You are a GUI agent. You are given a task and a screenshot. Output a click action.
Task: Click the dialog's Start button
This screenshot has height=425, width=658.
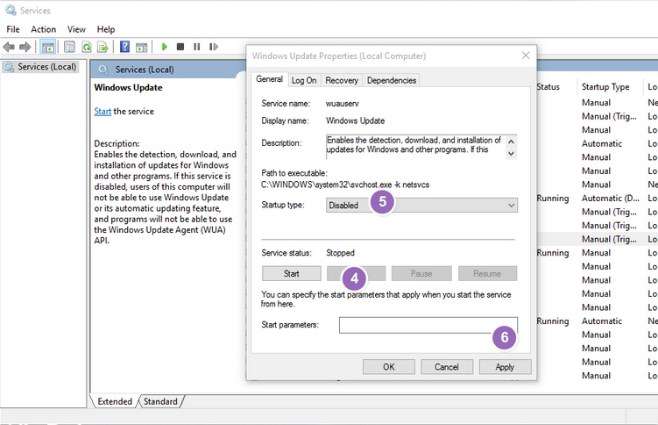point(291,274)
